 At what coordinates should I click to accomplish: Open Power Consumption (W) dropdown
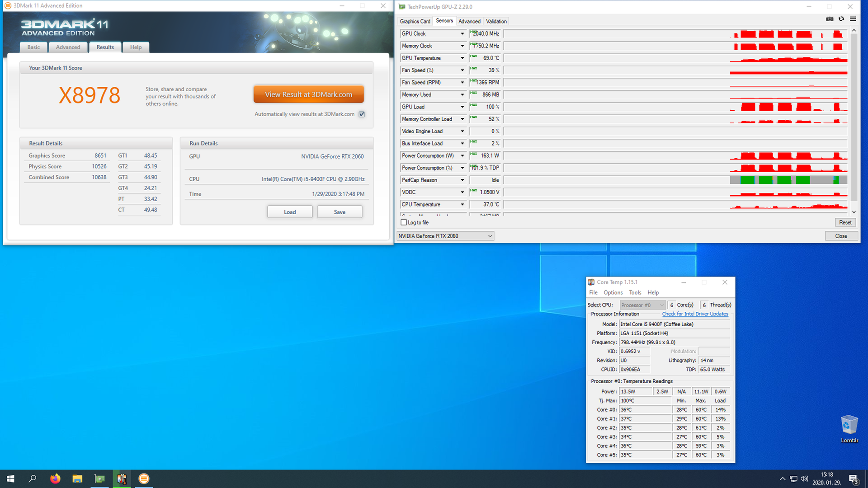(462, 155)
